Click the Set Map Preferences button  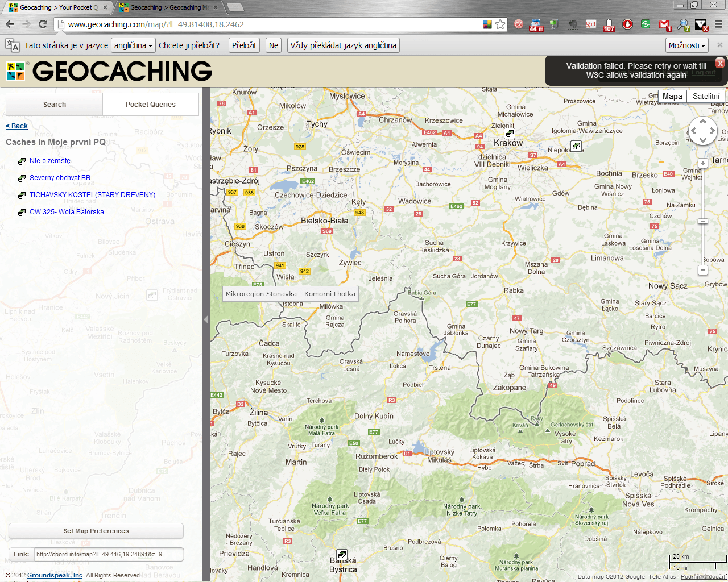[x=96, y=531]
